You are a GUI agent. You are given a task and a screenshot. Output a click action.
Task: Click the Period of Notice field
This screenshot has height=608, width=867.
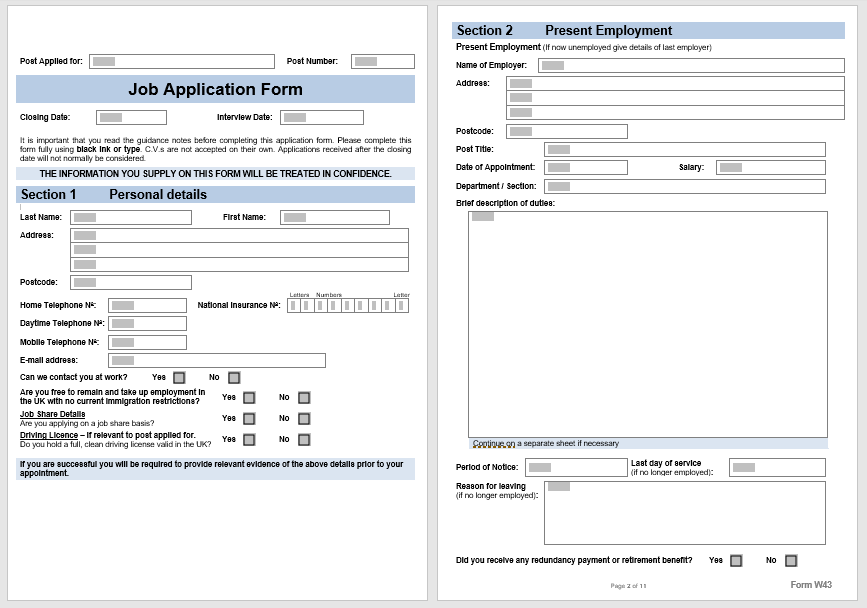tap(576, 468)
